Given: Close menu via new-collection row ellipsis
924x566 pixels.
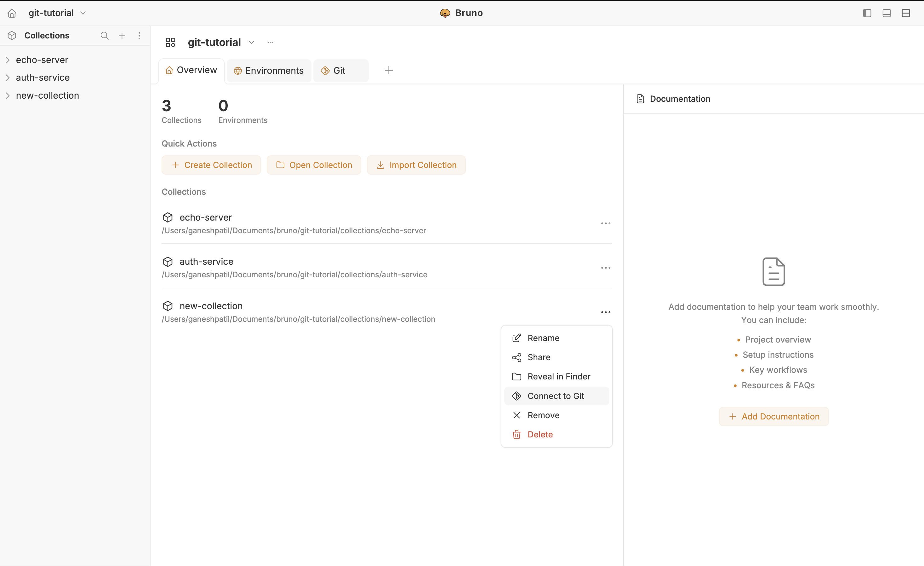Looking at the screenshot, I should (606, 312).
